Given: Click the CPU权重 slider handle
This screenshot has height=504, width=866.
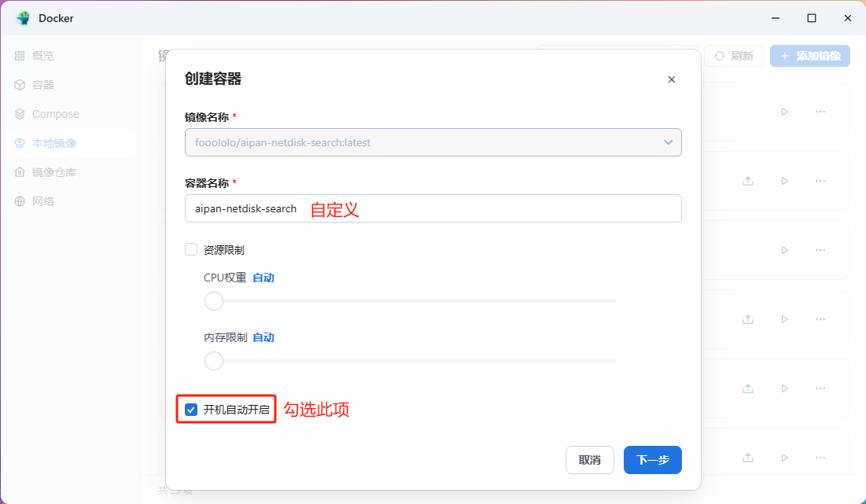Looking at the screenshot, I should click(214, 301).
